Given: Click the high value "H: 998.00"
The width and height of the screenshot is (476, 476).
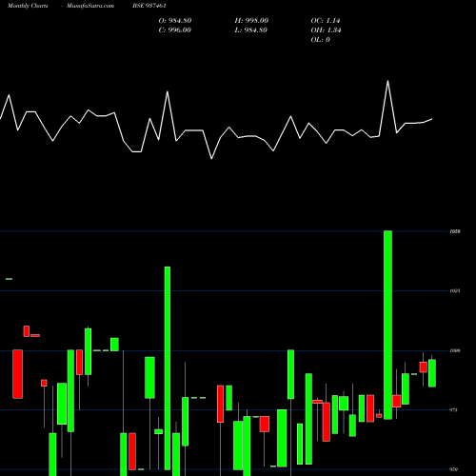Looking at the screenshot, I should [251, 21].
